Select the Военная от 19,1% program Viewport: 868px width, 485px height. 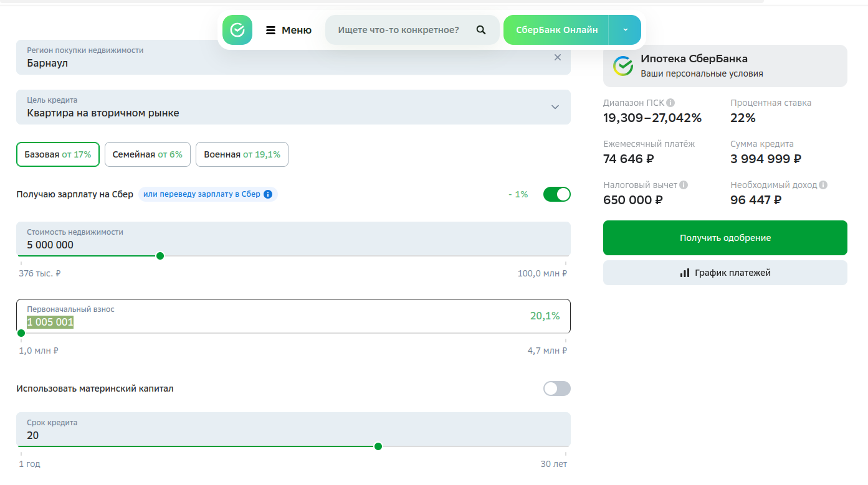tap(242, 154)
